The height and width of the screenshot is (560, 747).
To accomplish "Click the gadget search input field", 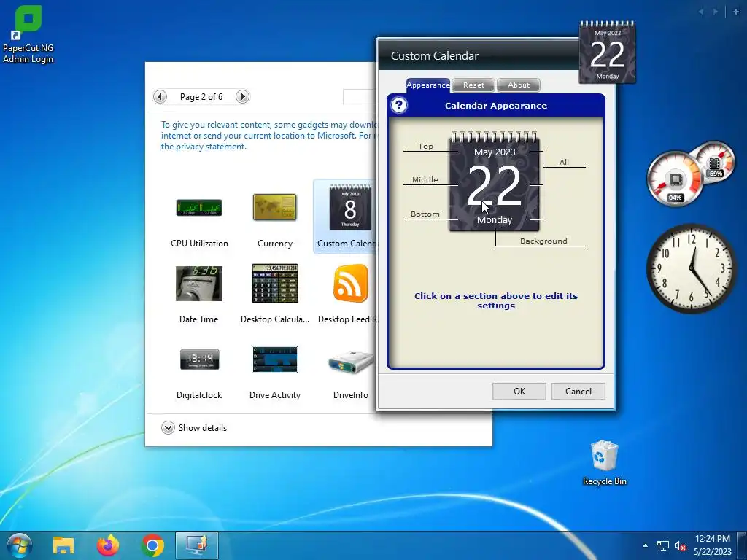I will 360,97.
